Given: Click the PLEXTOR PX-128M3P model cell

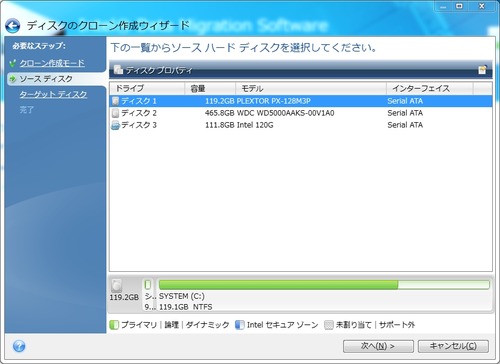Looking at the screenshot, I should click(x=273, y=101).
